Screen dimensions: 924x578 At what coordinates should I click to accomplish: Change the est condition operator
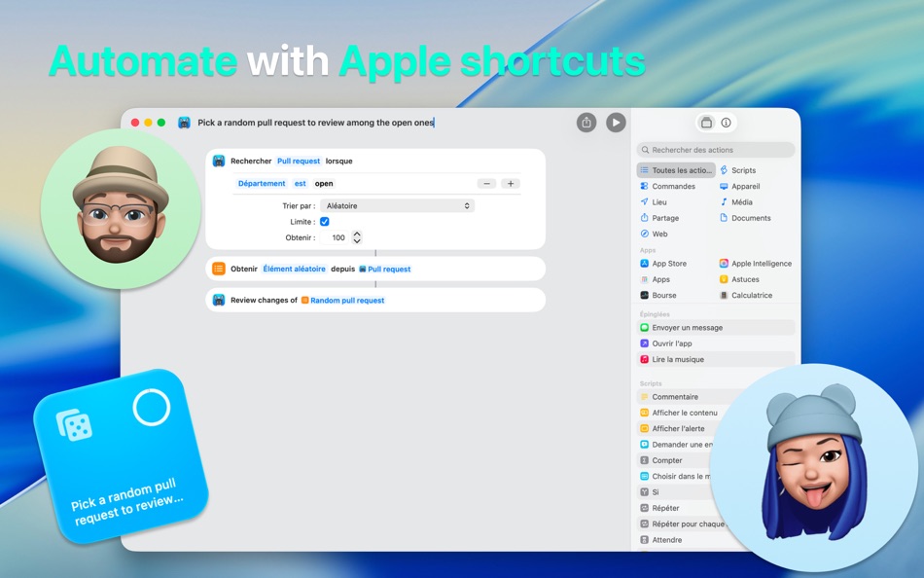tap(300, 183)
